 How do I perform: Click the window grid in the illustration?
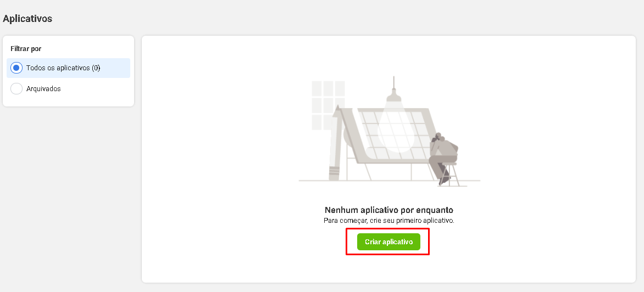328,105
